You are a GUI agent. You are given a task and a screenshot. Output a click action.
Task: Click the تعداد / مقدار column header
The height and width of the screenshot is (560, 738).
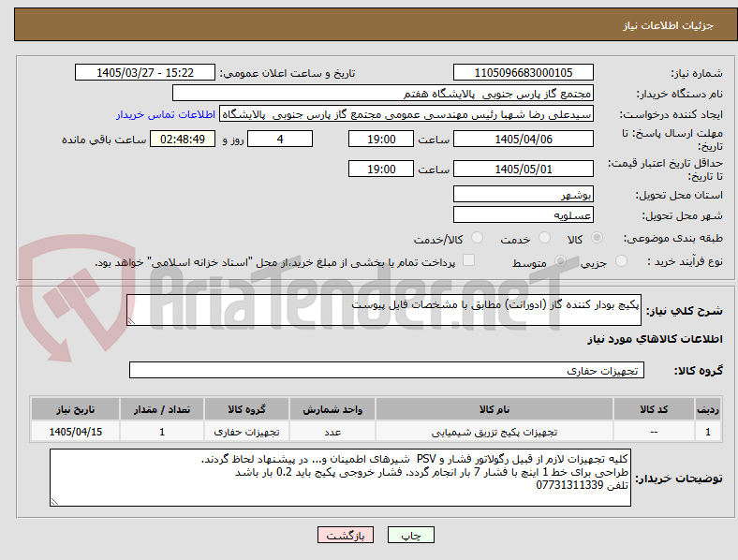pyautogui.click(x=162, y=409)
